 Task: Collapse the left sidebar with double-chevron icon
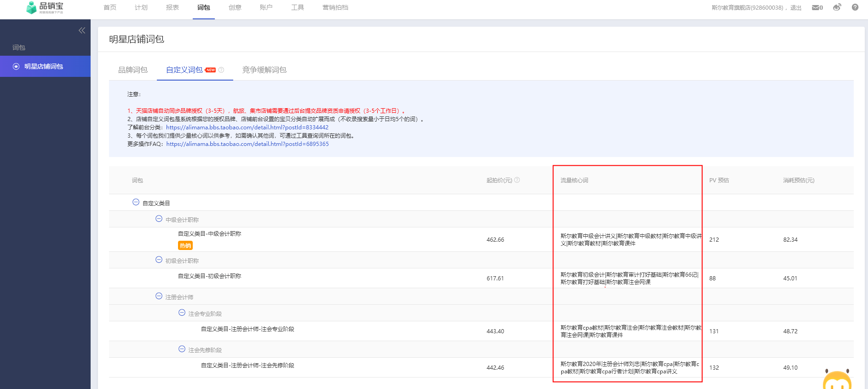pyautogui.click(x=82, y=30)
